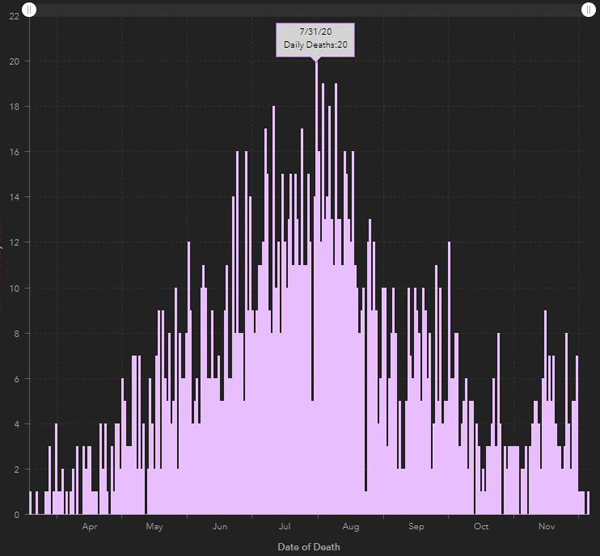Click the y-axis value 2
600x556 pixels.
click(16, 470)
